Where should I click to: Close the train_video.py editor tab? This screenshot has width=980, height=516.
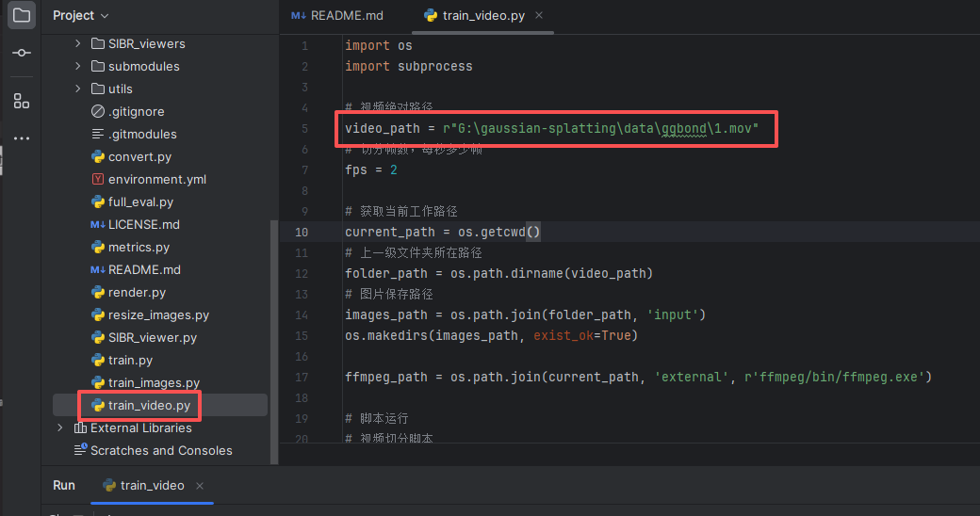point(539,16)
